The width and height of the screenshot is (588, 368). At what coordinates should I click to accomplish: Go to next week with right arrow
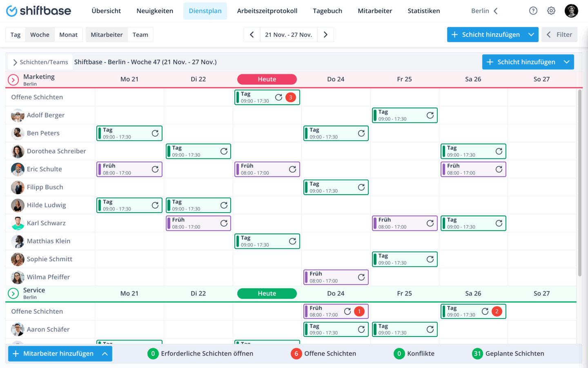325,35
